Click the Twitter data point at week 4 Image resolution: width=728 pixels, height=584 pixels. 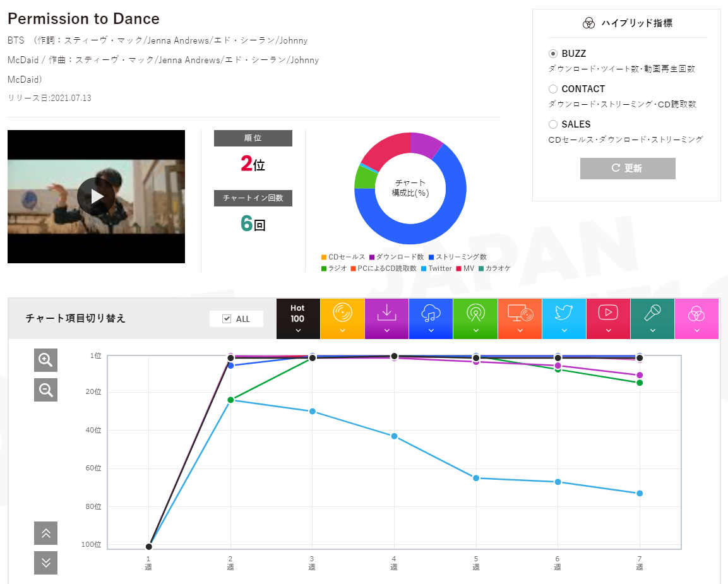tap(394, 436)
